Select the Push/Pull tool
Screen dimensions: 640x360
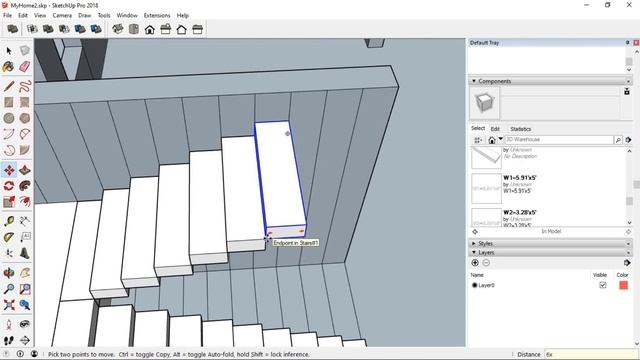(24, 170)
